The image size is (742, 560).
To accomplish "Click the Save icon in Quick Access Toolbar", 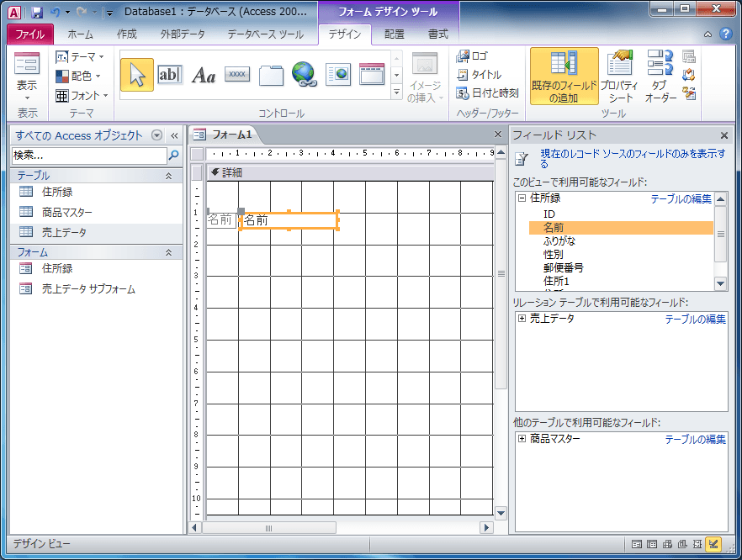I will click(37, 13).
